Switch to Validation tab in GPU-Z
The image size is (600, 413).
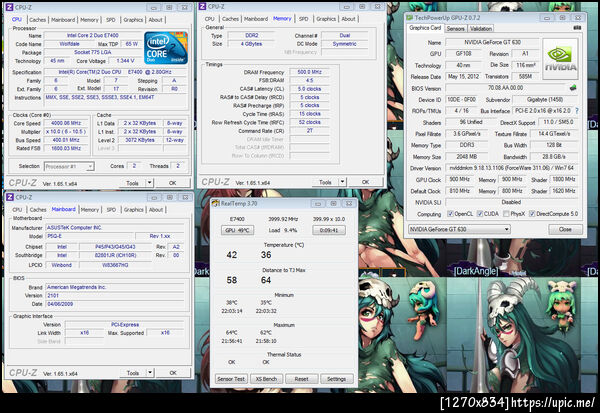coord(481,29)
